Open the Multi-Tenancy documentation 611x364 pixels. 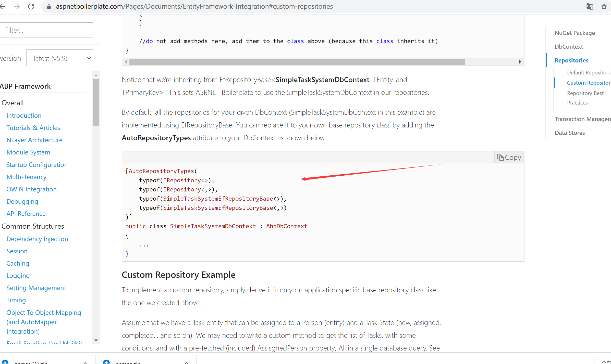[x=26, y=177]
